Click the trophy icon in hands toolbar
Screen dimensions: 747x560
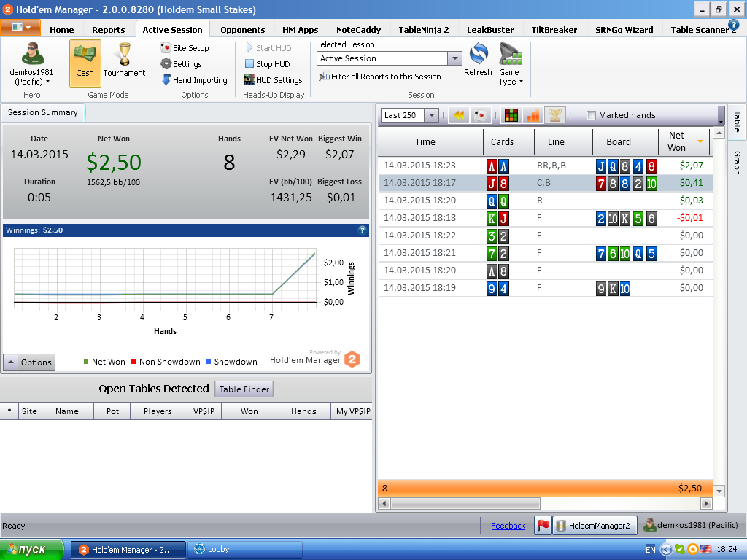click(555, 115)
